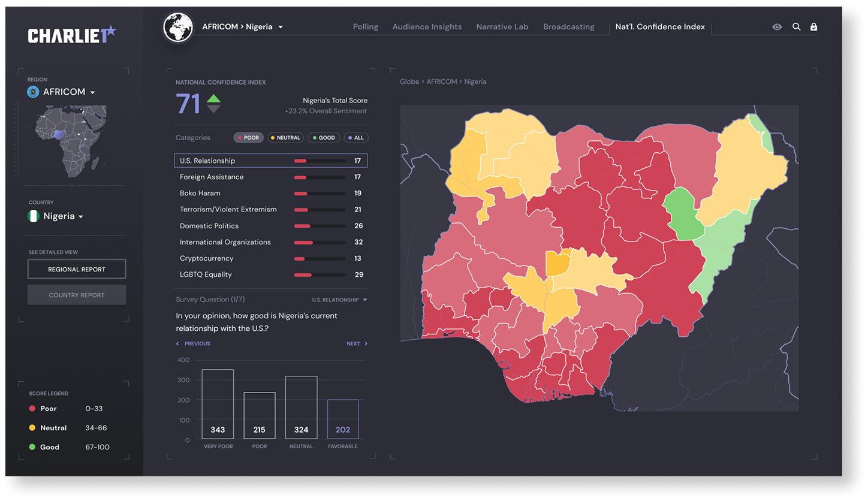
Task: Switch to the Audience Insights tab
Action: [427, 27]
